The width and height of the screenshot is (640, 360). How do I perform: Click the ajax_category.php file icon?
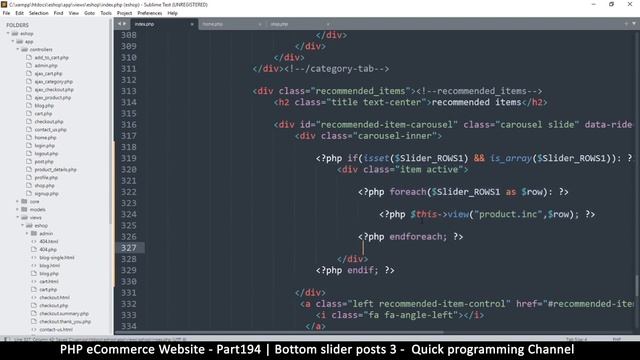click(x=29, y=81)
